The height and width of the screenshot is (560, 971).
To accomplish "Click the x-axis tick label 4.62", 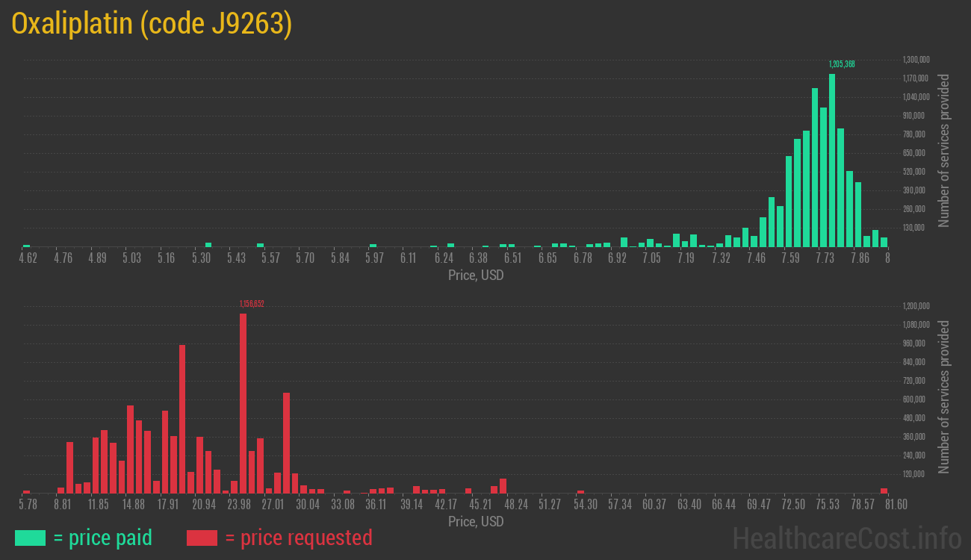I will pos(28,258).
